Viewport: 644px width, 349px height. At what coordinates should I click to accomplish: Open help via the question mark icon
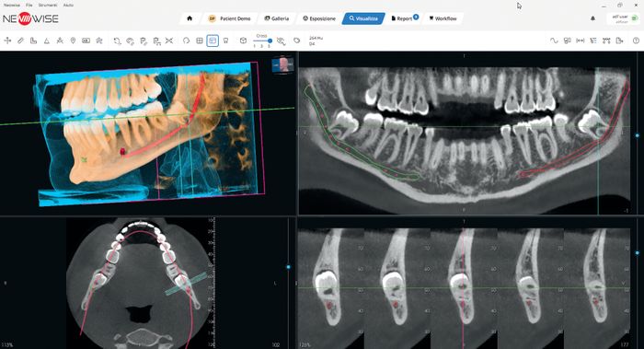click(x=636, y=41)
